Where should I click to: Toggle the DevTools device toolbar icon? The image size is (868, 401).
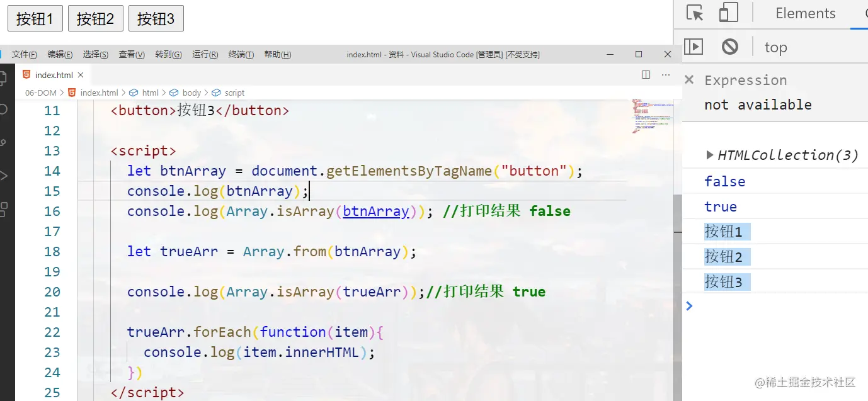pyautogui.click(x=729, y=13)
